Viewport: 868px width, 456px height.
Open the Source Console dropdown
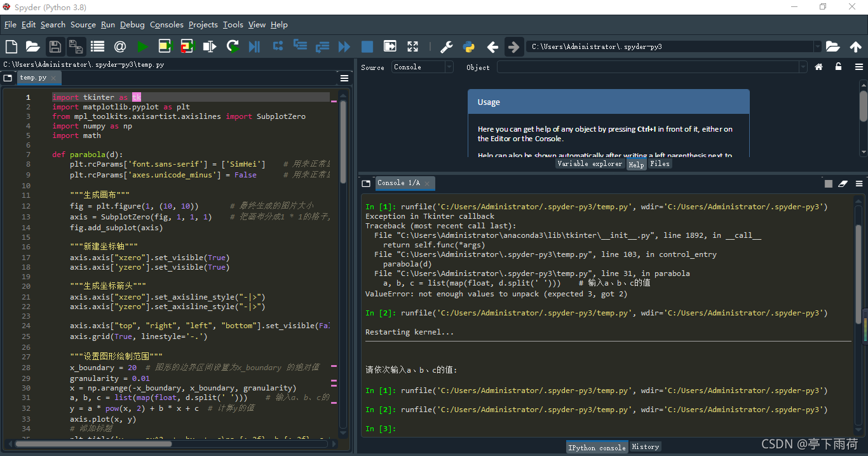click(x=423, y=67)
